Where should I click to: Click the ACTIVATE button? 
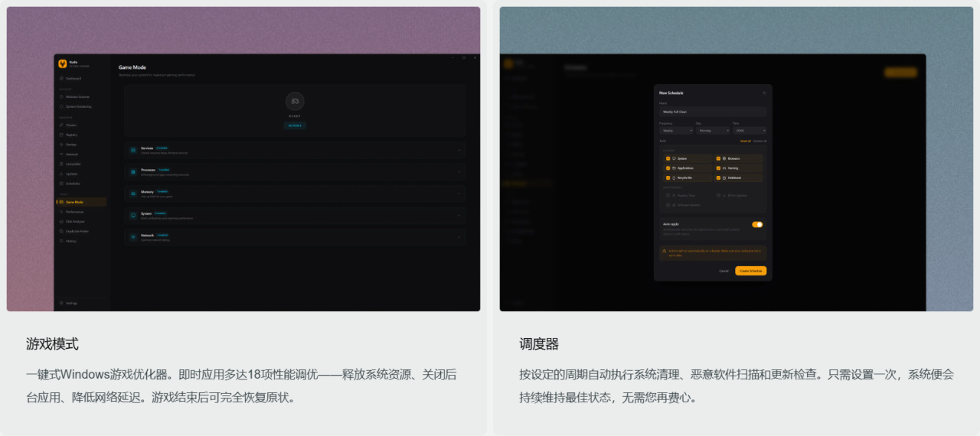[x=295, y=125]
